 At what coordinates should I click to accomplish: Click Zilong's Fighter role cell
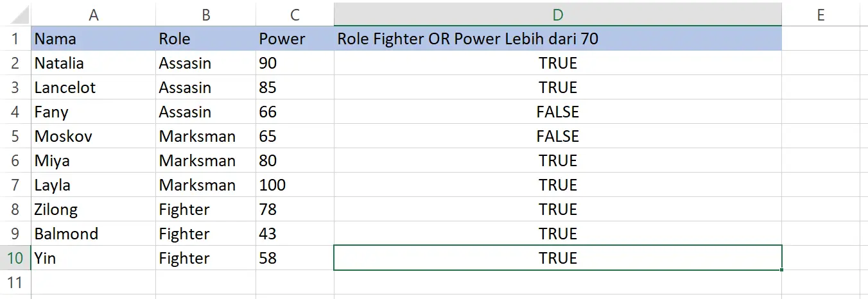point(205,209)
